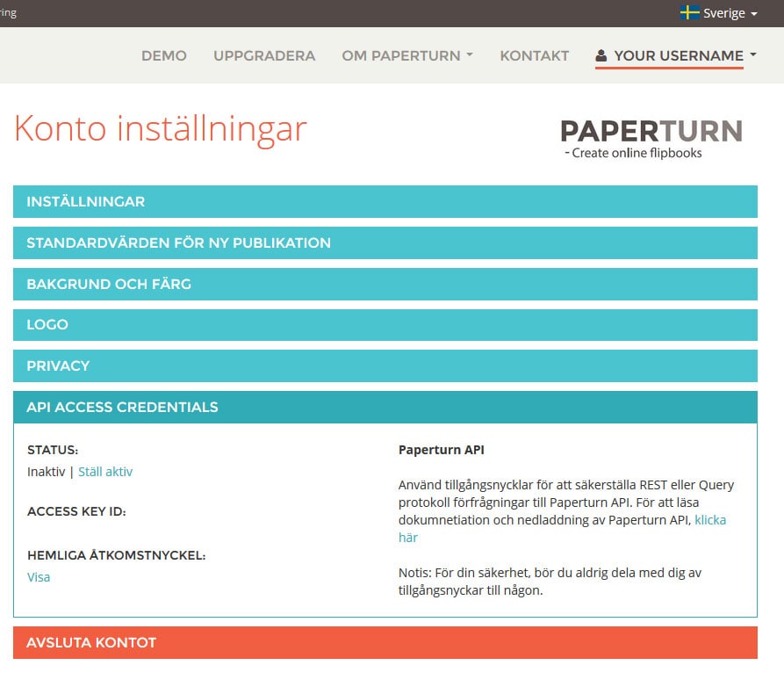Expand the OM PAPERTURN dropdown
The height and width of the screenshot is (687, 784).
point(407,55)
